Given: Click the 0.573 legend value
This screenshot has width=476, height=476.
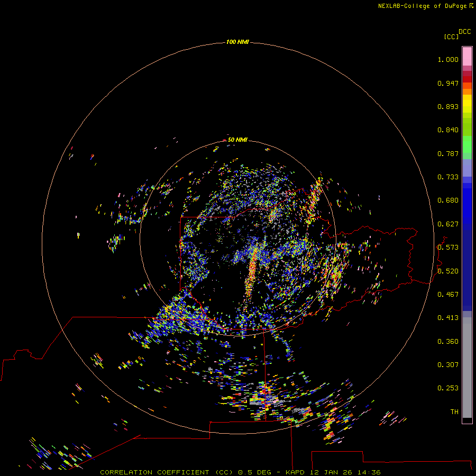Looking at the screenshot, I should pyautogui.click(x=448, y=248).
